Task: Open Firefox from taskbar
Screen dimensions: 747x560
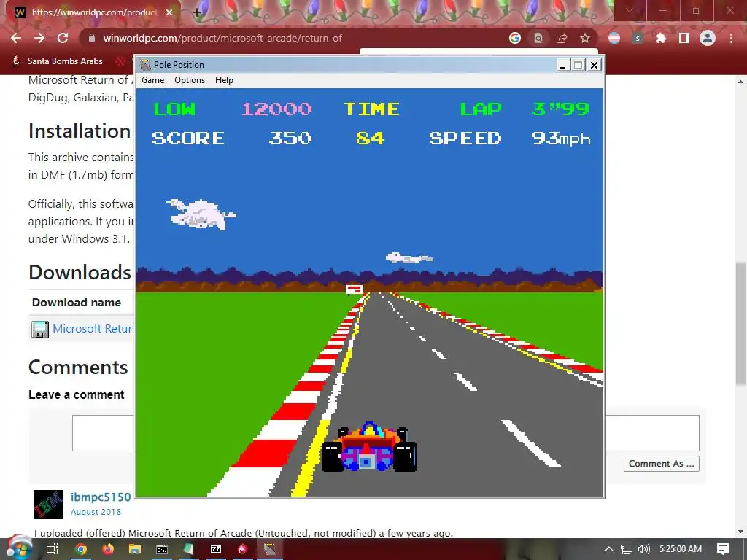Action: (x=108, y=549)
